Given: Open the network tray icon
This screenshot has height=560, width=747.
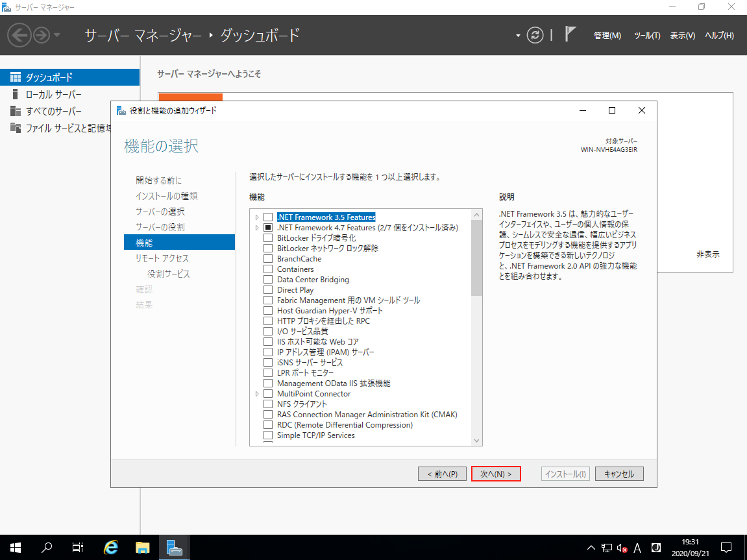Looking at the screenshot, I should tap(606, 548).
